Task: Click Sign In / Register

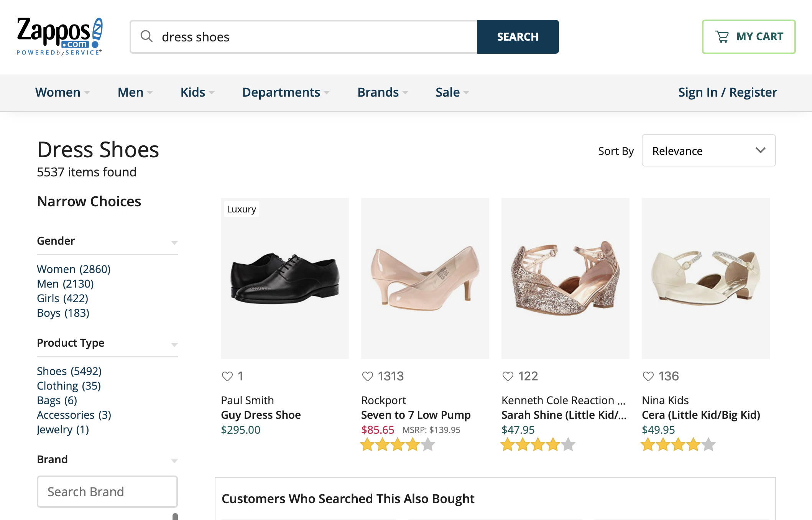Action: 728,92
